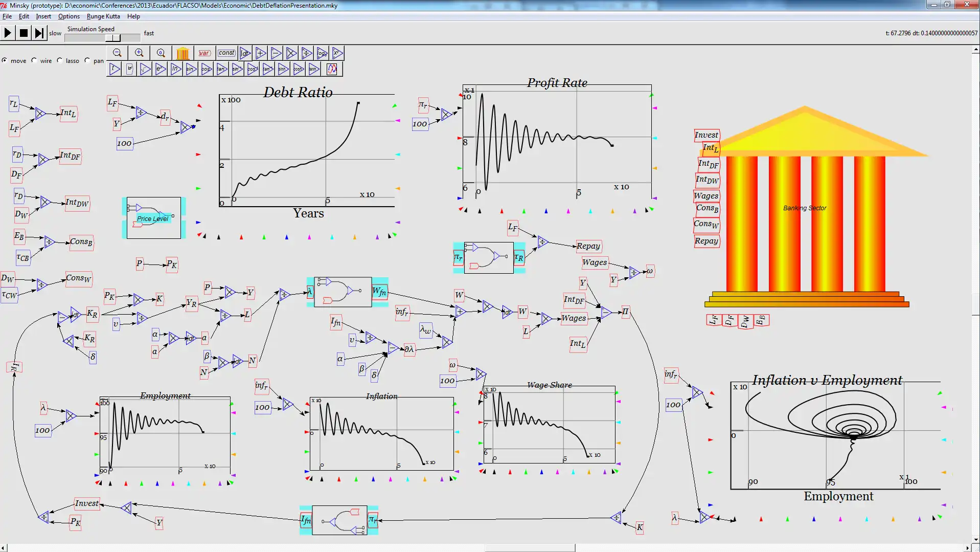Click the zoom in magnifier icon
The width and height of the screenshot is (980, 552).
(x=139, y=53)
